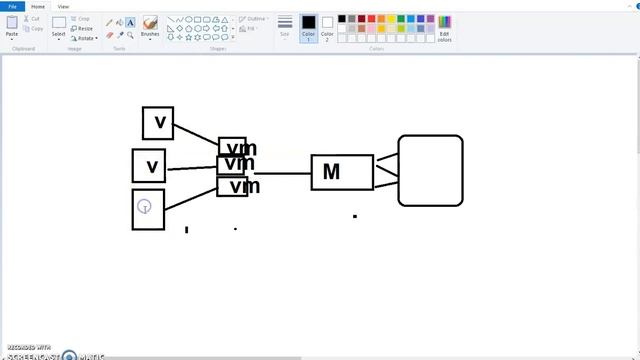This screenshot has width=640, height=360.
Task: Choose the Oval callout shape
Action: click(216, 37)
